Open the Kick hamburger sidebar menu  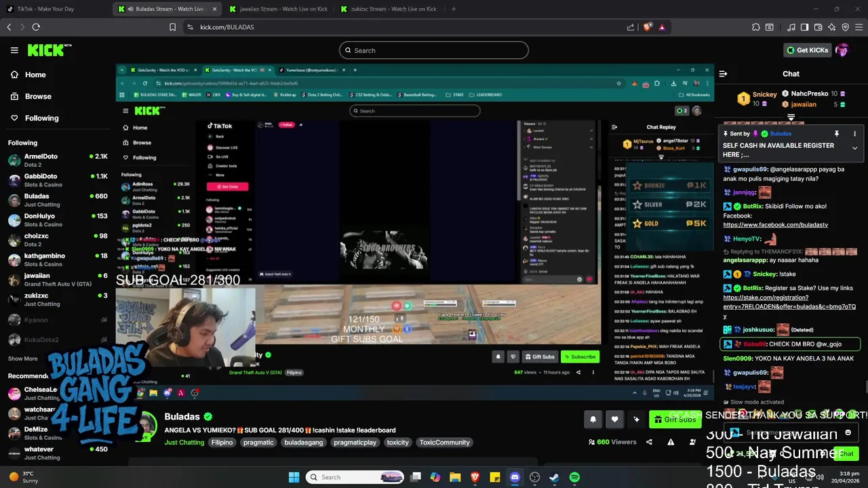pyautogui.click(x=14, y=50)
